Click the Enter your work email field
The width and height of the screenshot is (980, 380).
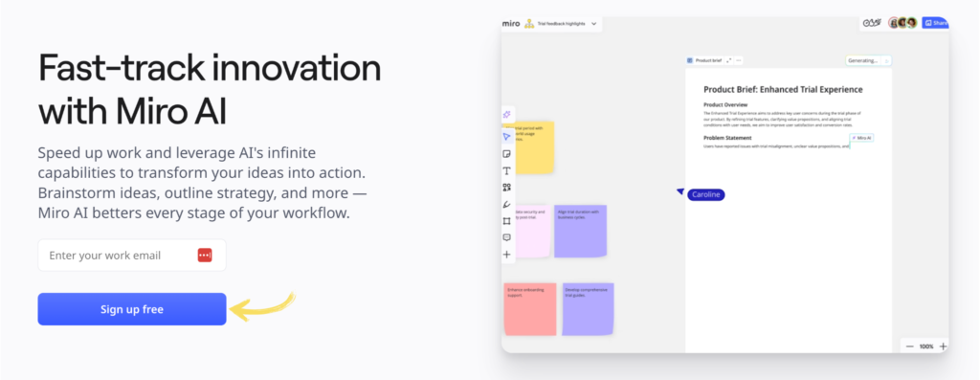tap(132, 255)
